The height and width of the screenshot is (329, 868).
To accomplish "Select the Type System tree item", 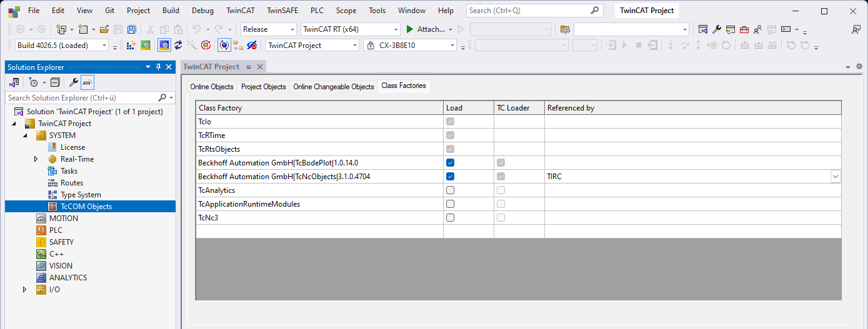I will pos(81,195).
